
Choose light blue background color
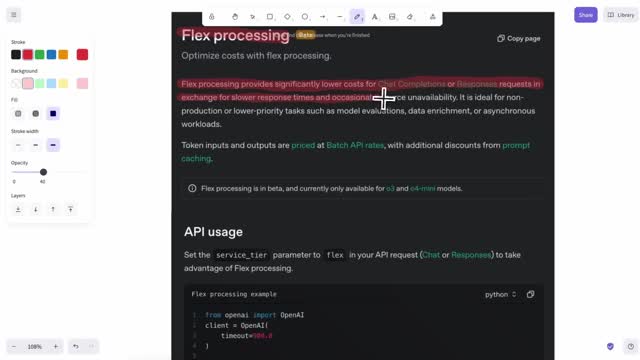click(51, 83)
